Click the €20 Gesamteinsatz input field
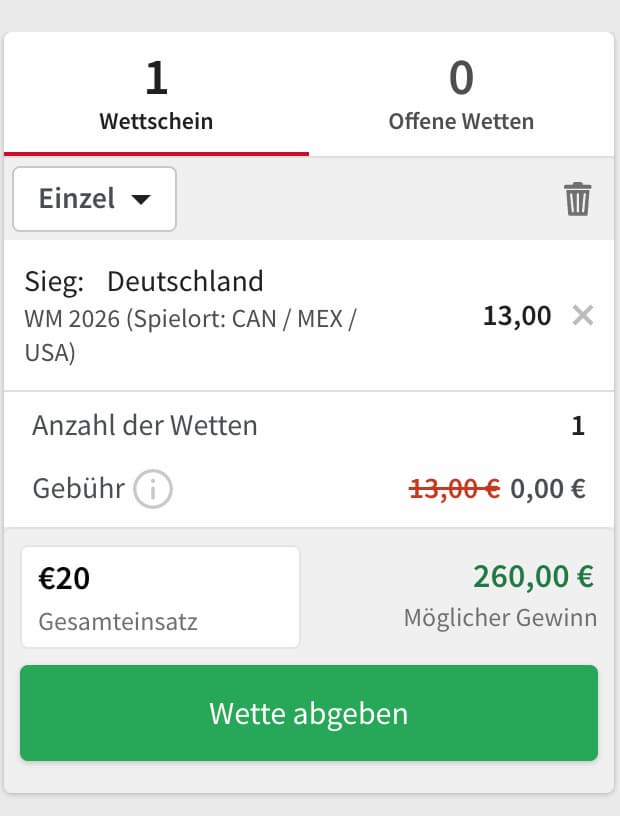The image size is (620, 816). (160, 595)
